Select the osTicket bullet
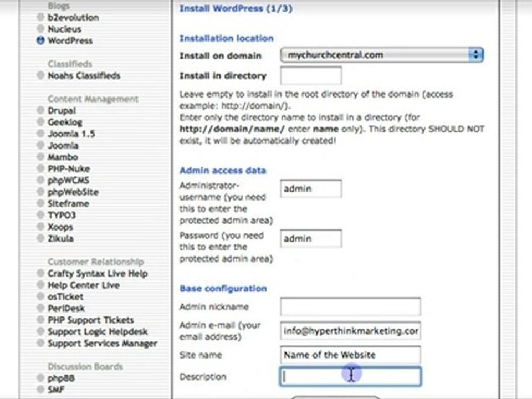 coord(40,296)
